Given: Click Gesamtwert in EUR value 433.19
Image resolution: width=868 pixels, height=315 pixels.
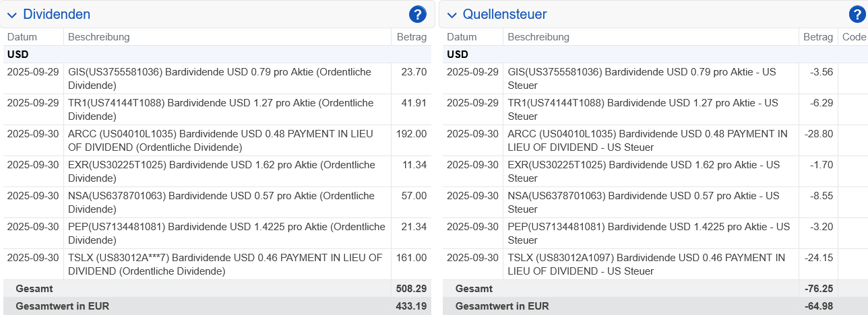Looking at the screenshot, I should 410,306.
